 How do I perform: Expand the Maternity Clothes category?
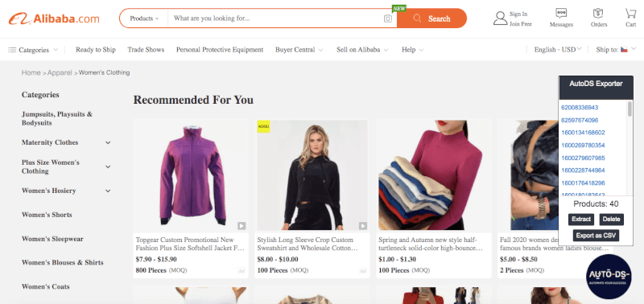(108, 143)
